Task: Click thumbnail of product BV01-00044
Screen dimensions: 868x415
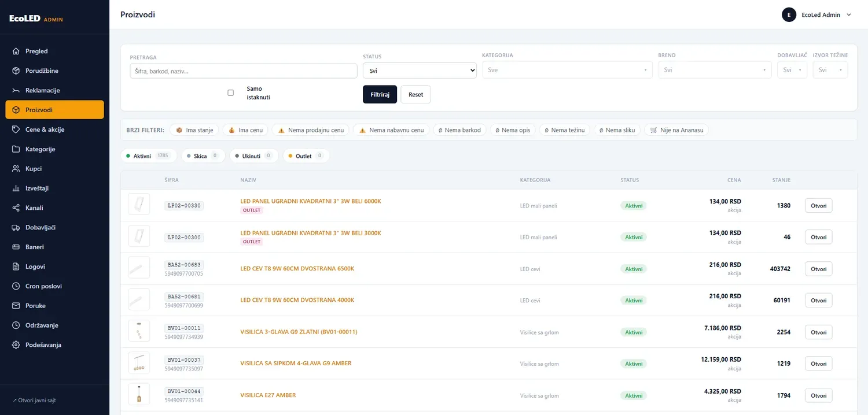Action: (x=139, y=395)
